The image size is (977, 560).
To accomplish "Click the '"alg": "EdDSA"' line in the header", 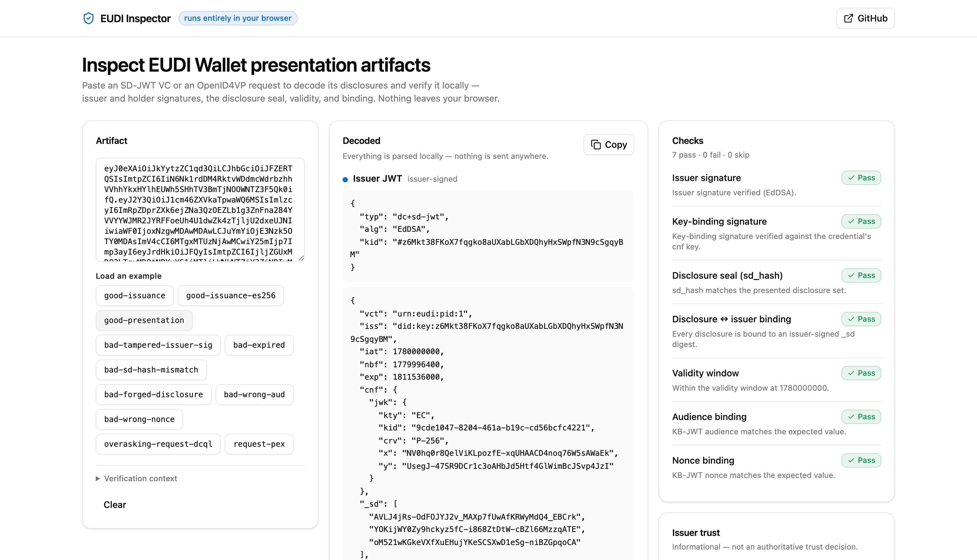I will (394, 229).
